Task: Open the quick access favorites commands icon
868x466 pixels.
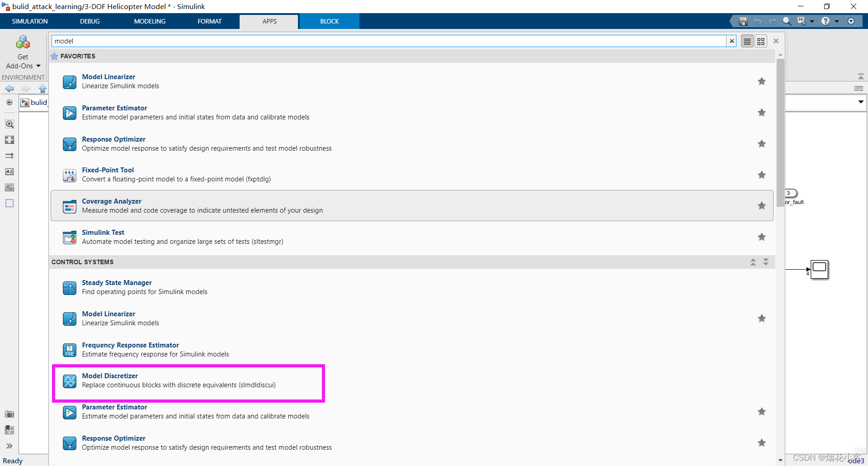Action: 801,21
